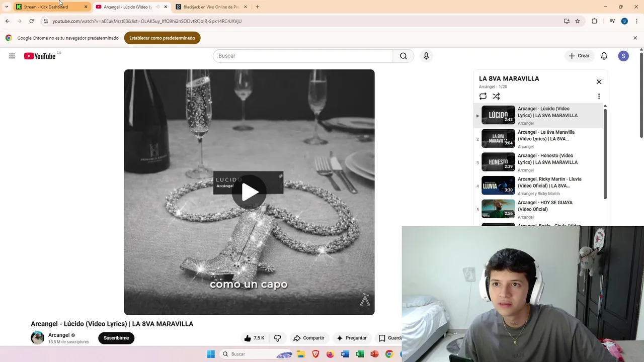
Task: Play La 8va Maravilla playlist video
Action: pyautogui.click(x=538, y=139)
